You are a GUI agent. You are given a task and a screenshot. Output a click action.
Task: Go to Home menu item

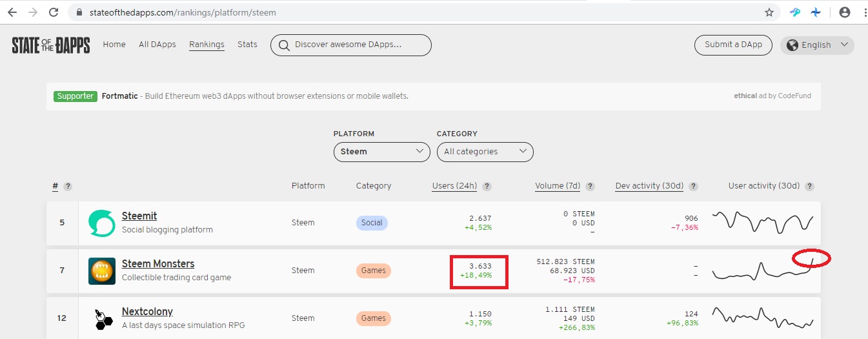114,45
